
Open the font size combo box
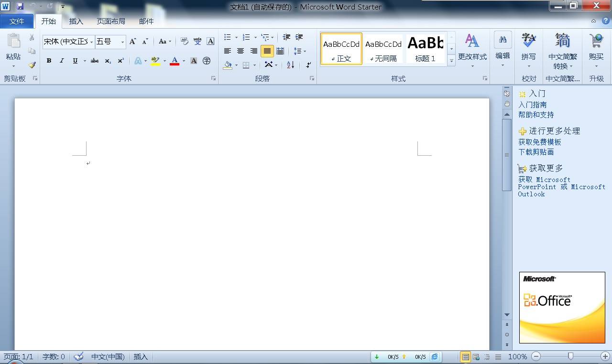click(110, 42)
